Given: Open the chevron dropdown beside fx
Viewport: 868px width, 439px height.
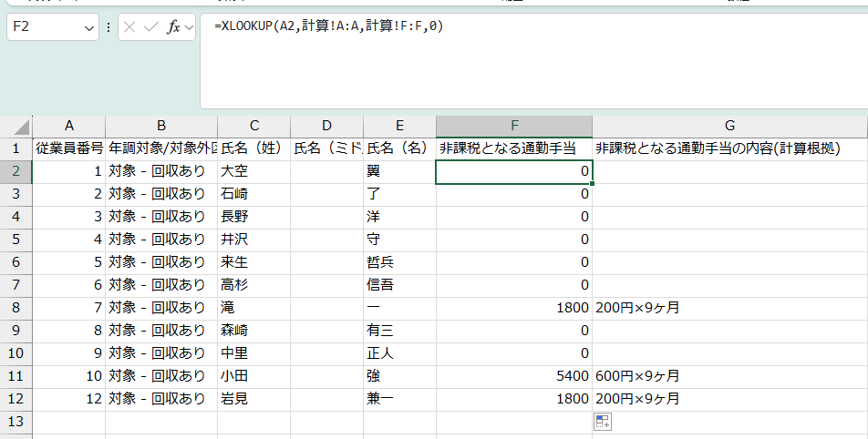Looking at the screenshot, I should tap(190, 28).
